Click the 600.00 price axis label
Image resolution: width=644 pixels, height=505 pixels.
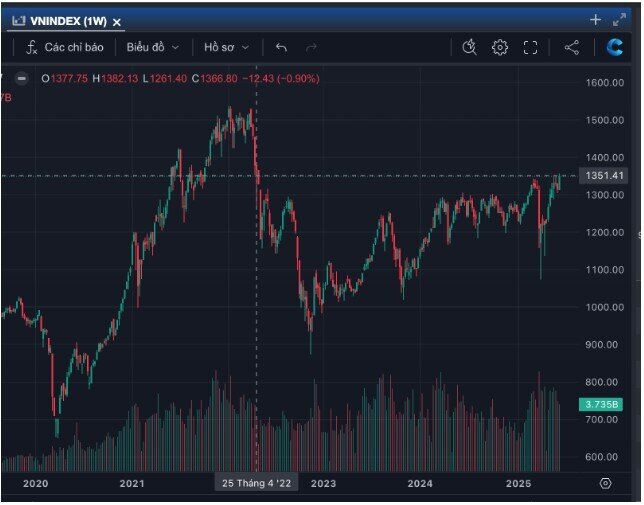click(602, 457)
